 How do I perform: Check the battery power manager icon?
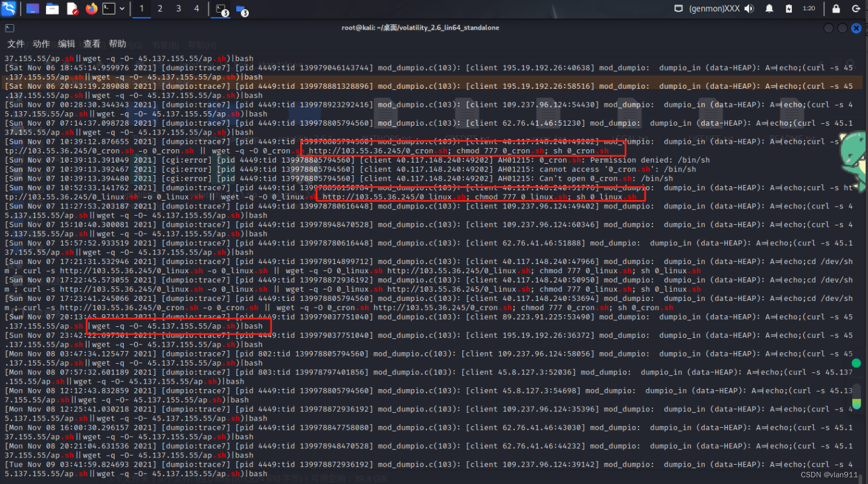[x=789, y=8]
